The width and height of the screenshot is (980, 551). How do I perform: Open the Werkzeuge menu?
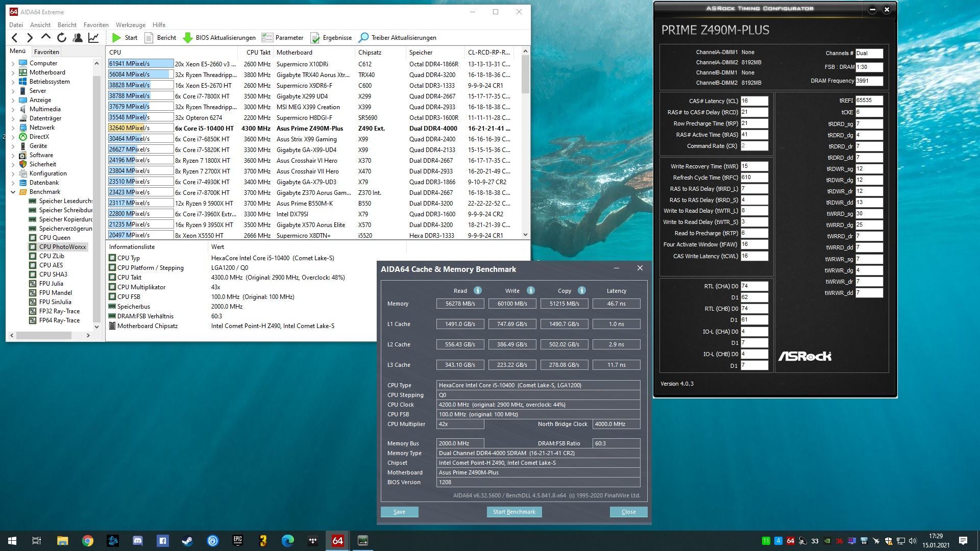(131, 24)
